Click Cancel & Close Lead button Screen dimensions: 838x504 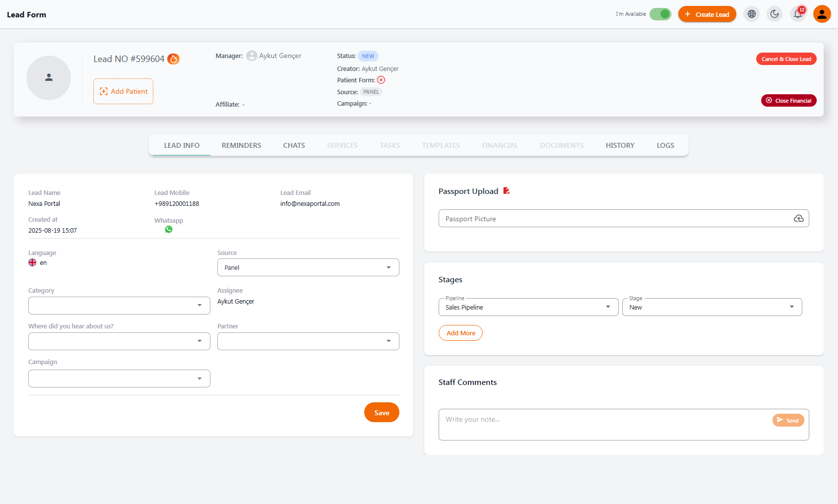click(x=786, y=59)
